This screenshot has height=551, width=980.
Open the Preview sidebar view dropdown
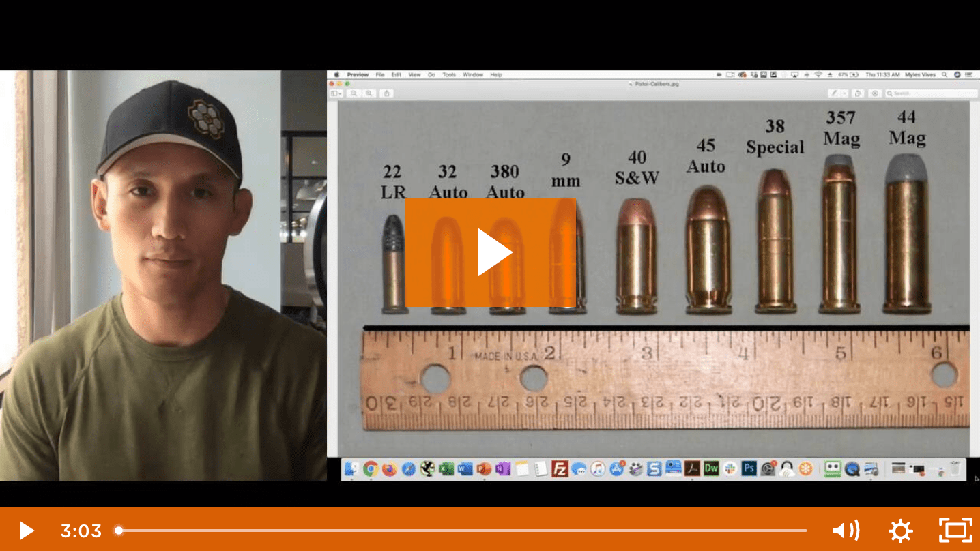(x=336, y=93)
